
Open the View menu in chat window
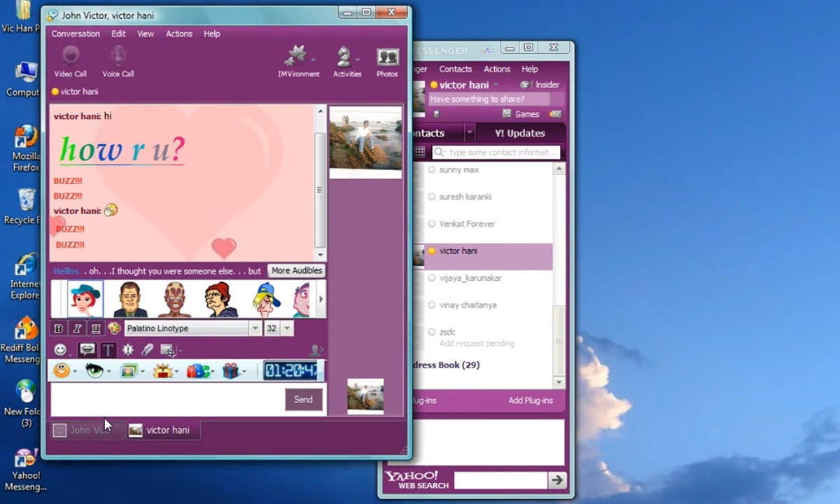click(x=146, y=34)
